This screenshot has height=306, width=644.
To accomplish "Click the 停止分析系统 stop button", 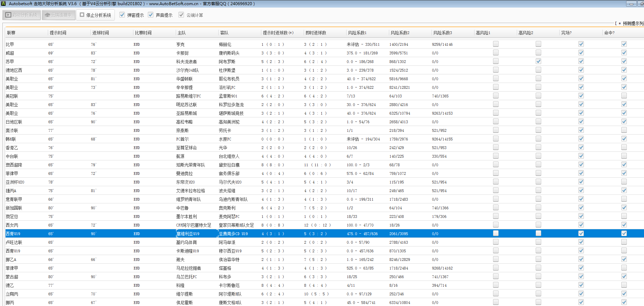I will point(96,15).
